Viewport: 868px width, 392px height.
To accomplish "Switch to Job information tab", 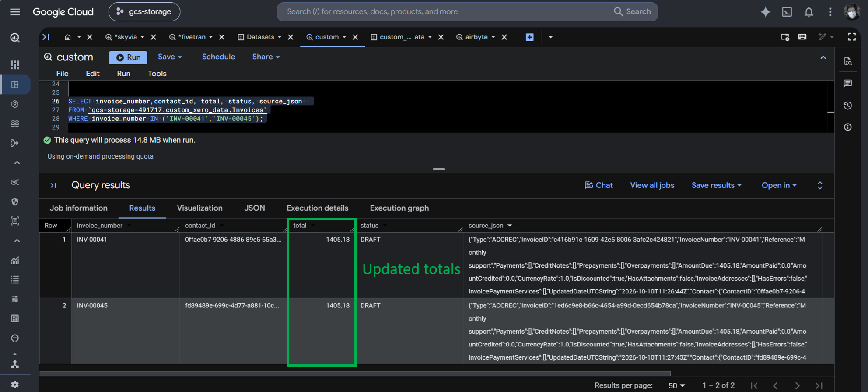I will [78, 208].
